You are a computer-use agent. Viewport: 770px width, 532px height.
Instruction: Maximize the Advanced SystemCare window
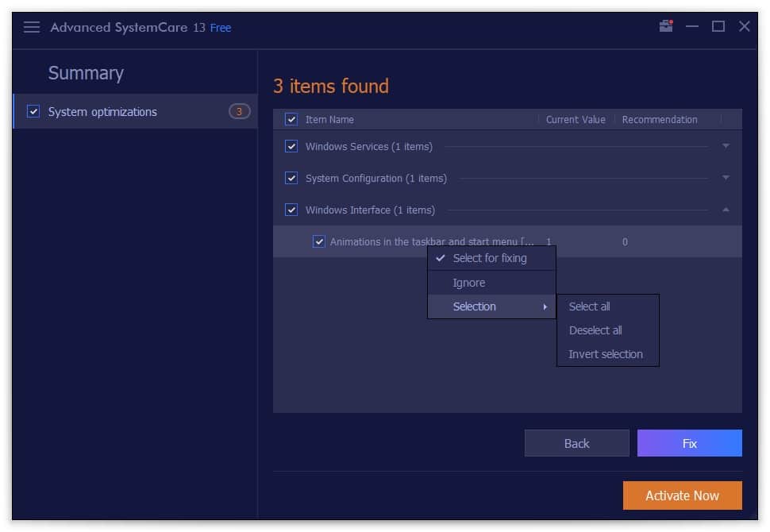coord(718,26)
